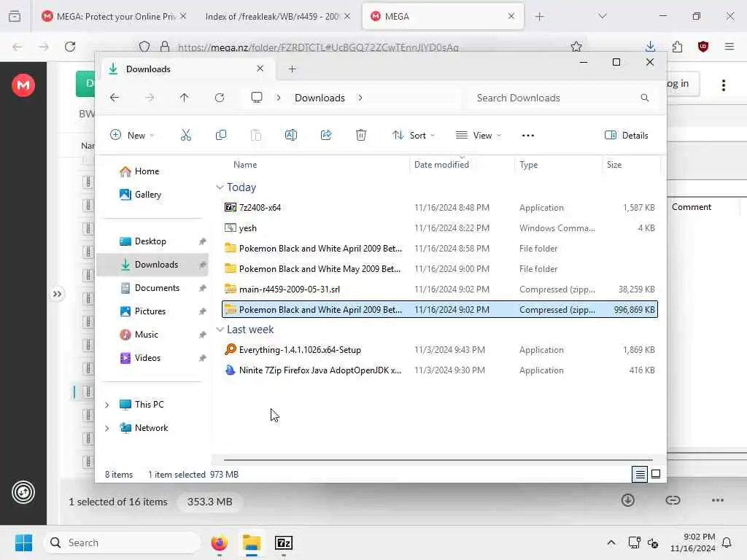
Task: Click the MEGA download circle icon at bottom
Action: [628, 500]
